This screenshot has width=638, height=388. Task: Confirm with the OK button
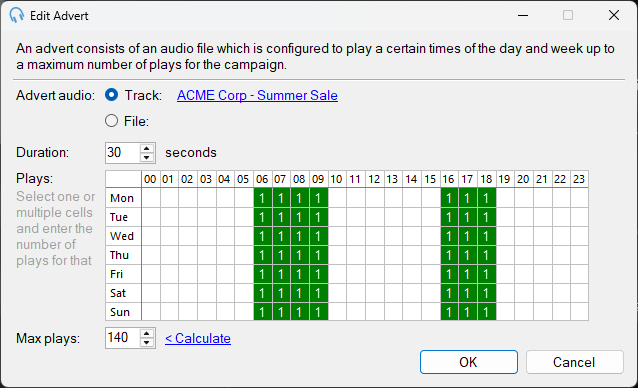(x=469, y=362)
